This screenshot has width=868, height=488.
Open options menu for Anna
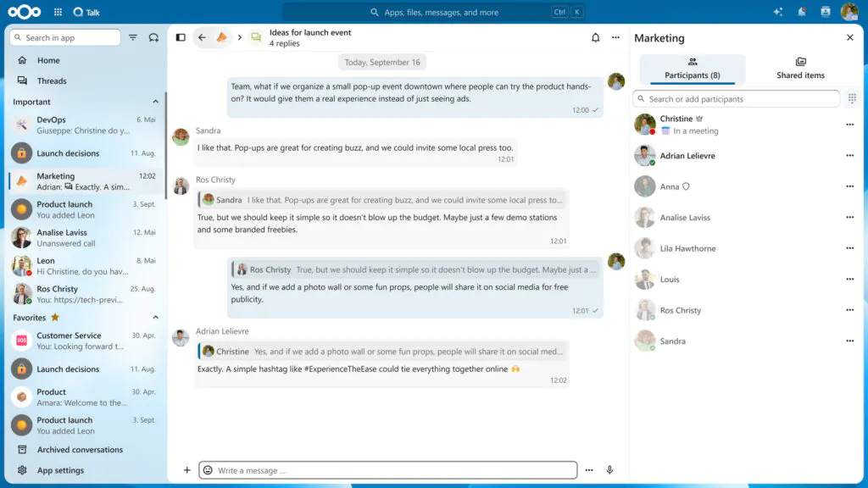tap(849, 186)
